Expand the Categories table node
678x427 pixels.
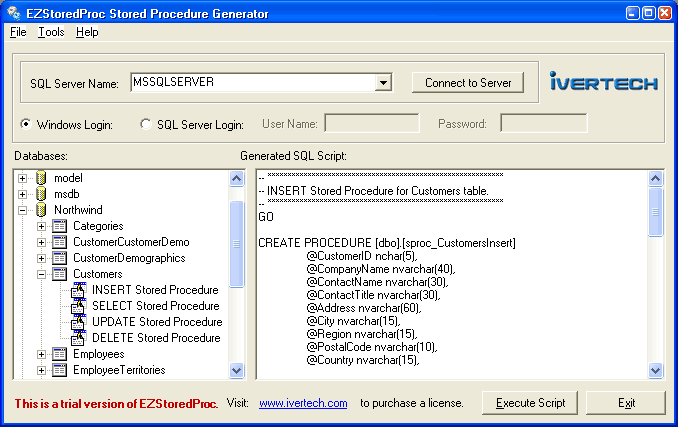(42, 226)
